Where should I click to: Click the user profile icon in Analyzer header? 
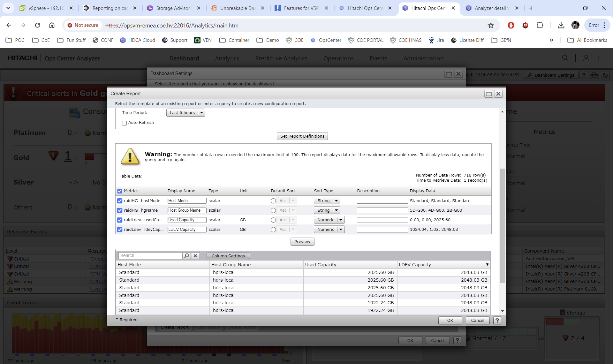point(586,58)
